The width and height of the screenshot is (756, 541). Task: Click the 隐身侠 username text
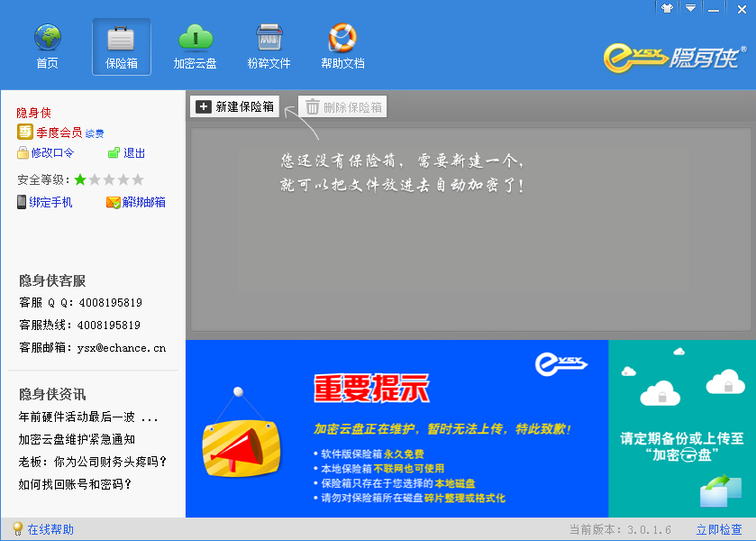(x=33, y=113)
